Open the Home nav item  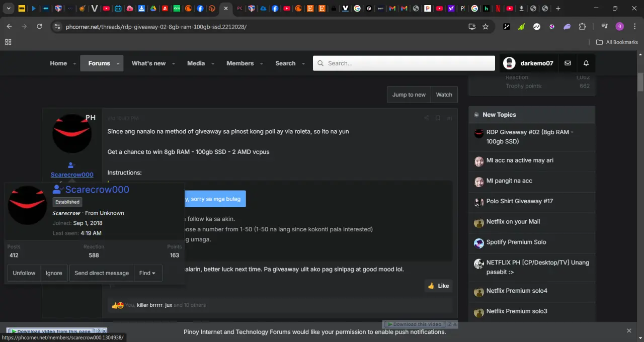click(x=58, y=63)
